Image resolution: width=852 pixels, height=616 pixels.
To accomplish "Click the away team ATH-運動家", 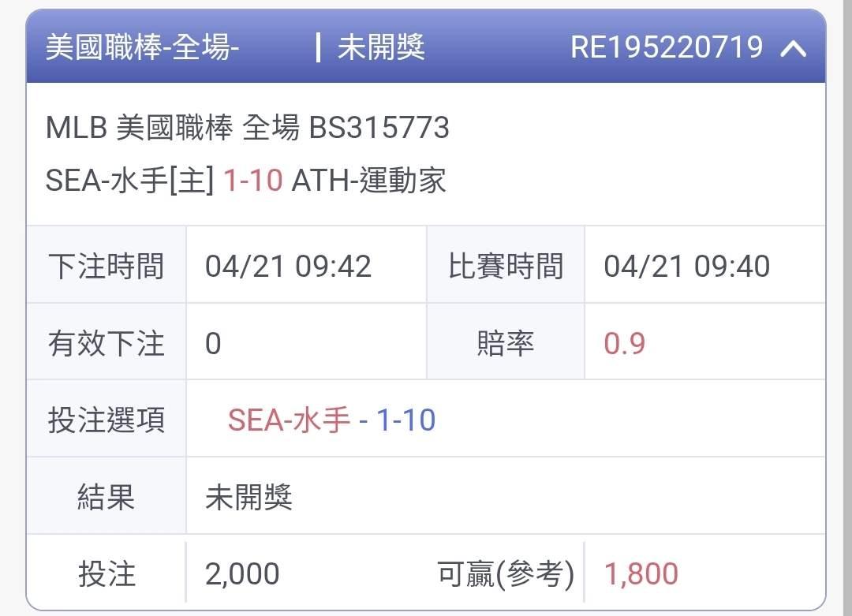I will [368, 181].
